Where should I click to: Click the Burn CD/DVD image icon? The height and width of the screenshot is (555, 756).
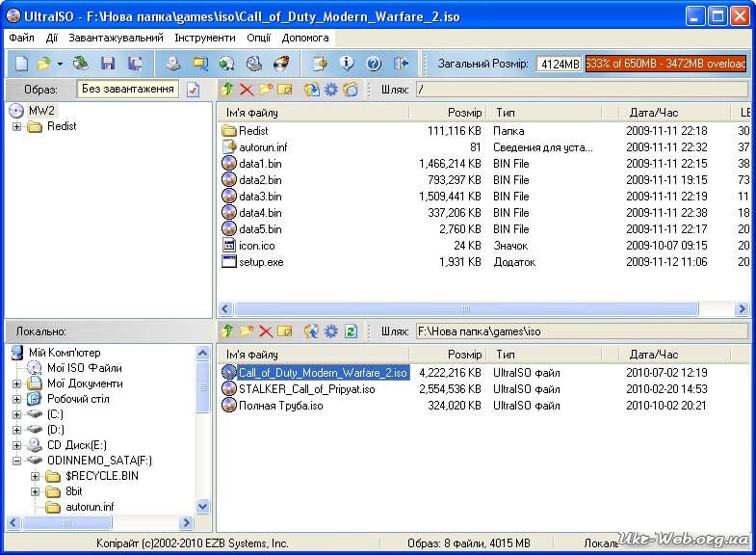coord(281,64)
